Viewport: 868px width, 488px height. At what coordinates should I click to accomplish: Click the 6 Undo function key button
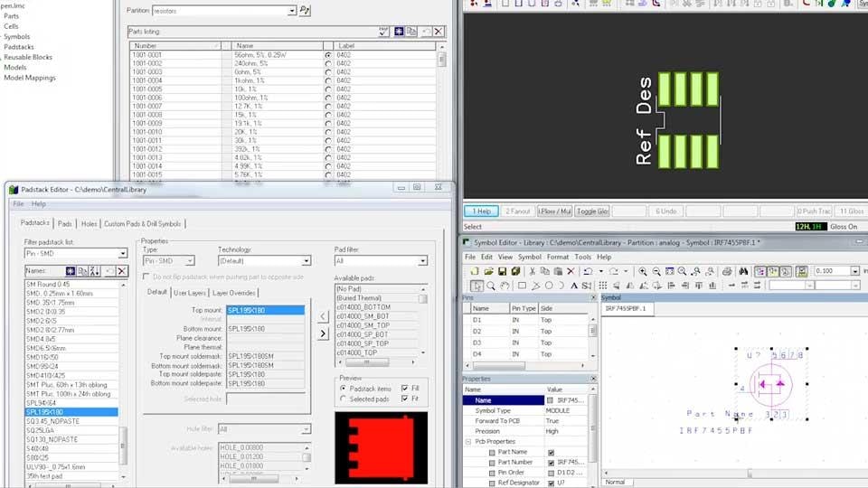pos(666,211)
